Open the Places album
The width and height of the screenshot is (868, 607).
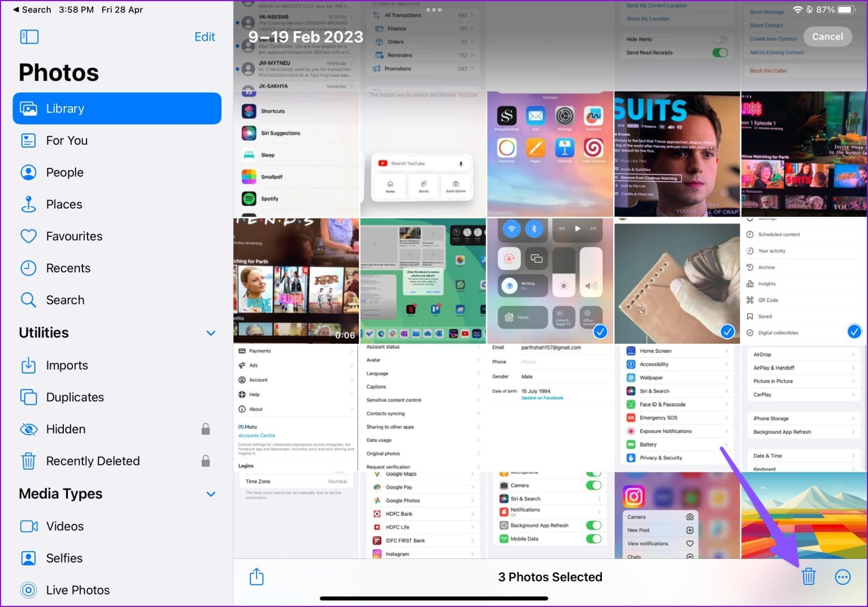coord(117,204)
